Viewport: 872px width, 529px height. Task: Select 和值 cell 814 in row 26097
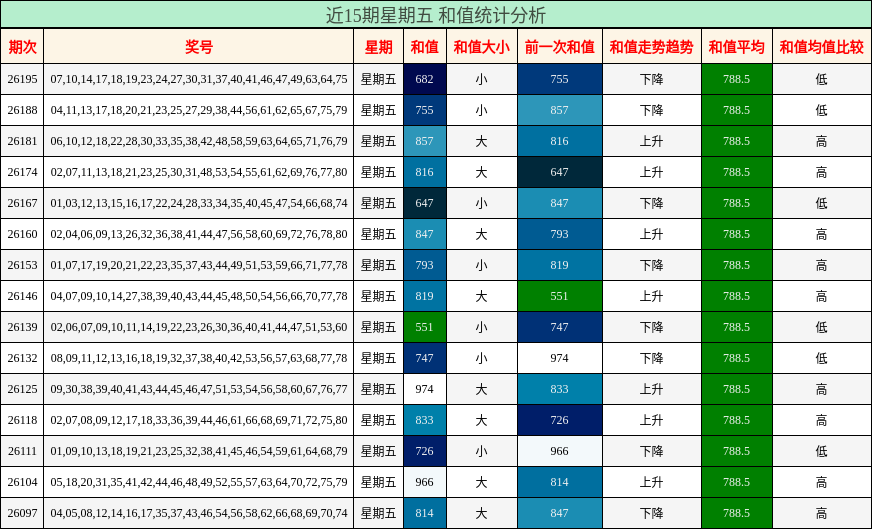coord(424,513)
